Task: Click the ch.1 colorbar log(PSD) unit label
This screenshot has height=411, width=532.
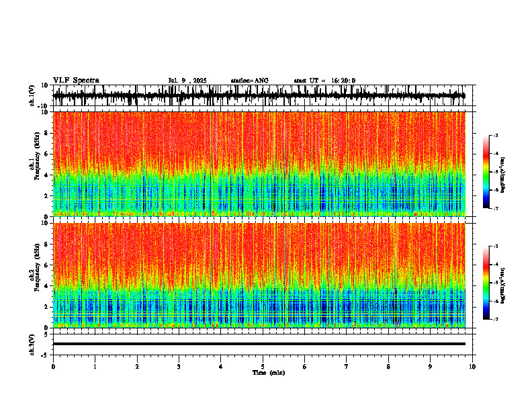Action: point(503,175)
